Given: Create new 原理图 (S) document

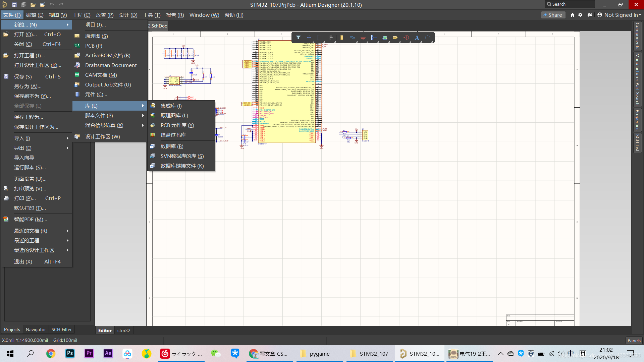Looking at the screenshot, I should pyautogui.click(x=110, y=36).
